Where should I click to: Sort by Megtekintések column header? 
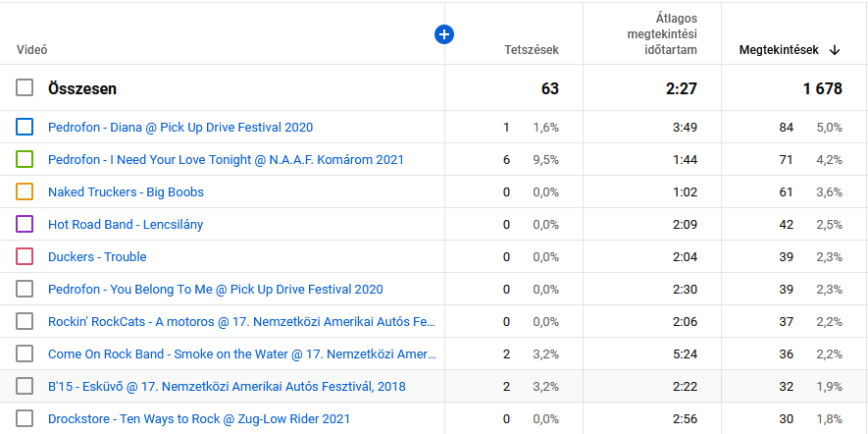pos(779,50)
